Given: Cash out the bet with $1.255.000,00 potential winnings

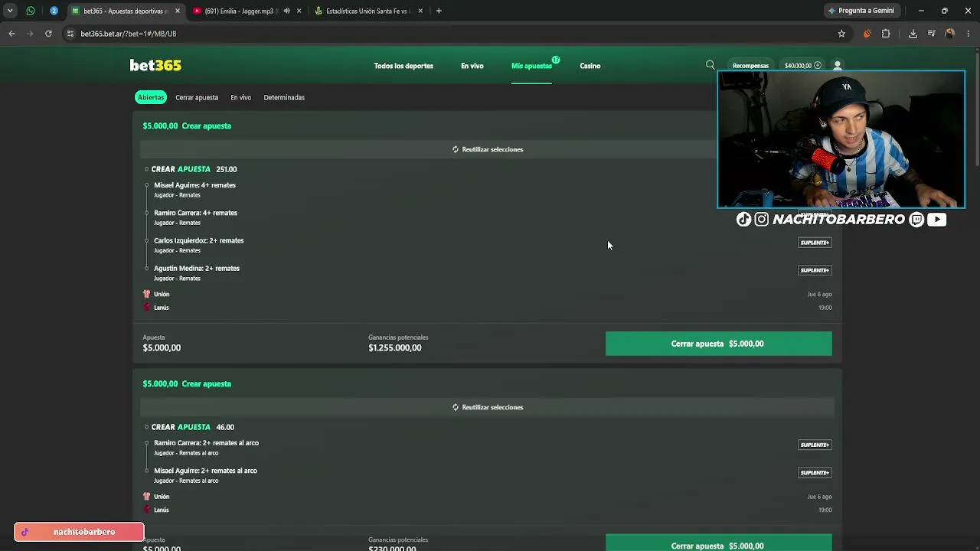Looking at the screenshot, I should click(718, 344).
